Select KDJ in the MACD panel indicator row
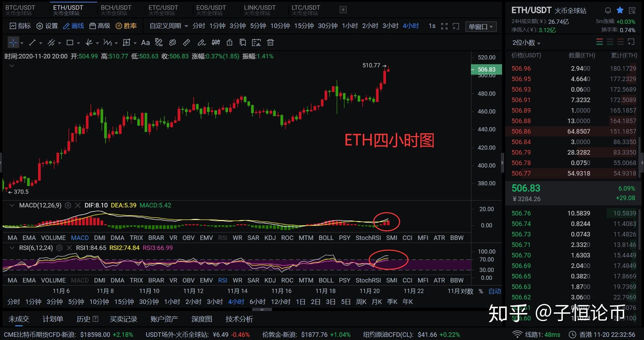644x340 pixels. click(270, 238)
